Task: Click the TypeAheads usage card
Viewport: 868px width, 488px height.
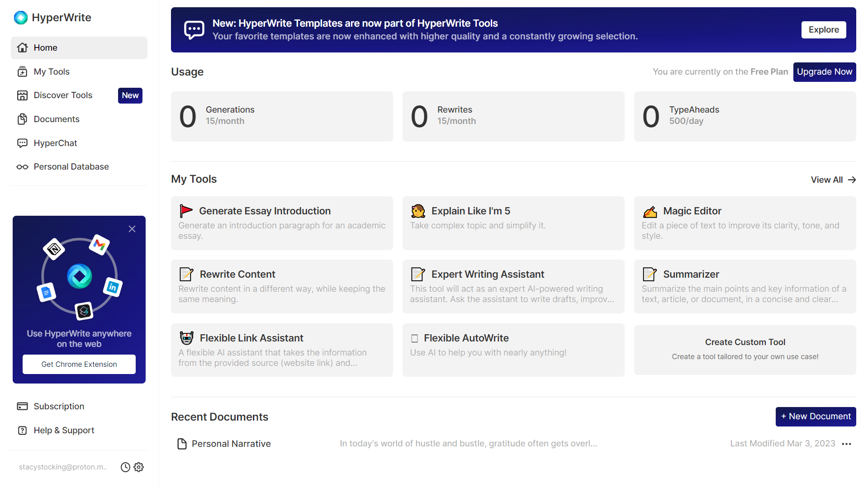Action: click(x=745, y=117)
